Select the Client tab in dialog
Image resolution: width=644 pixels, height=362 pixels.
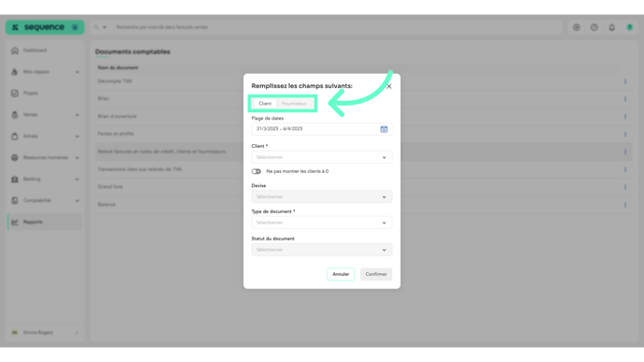[265, 104]
